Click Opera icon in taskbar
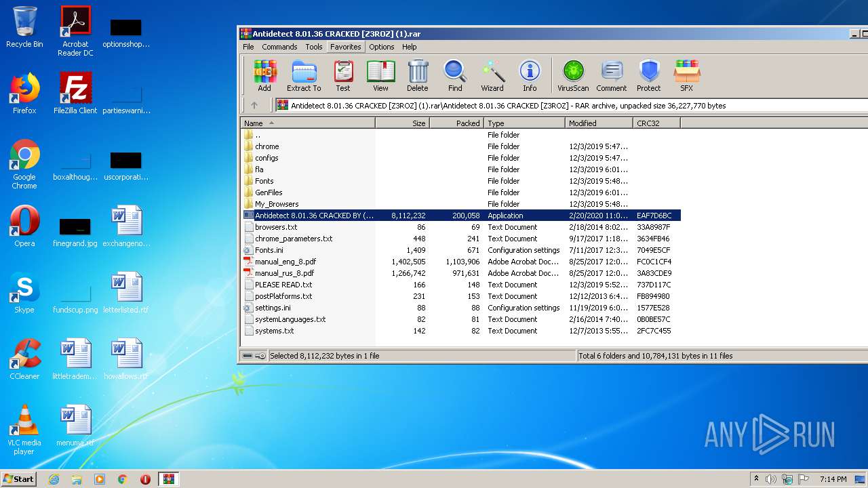The image size is (868, 488). (x=145, y=479)
